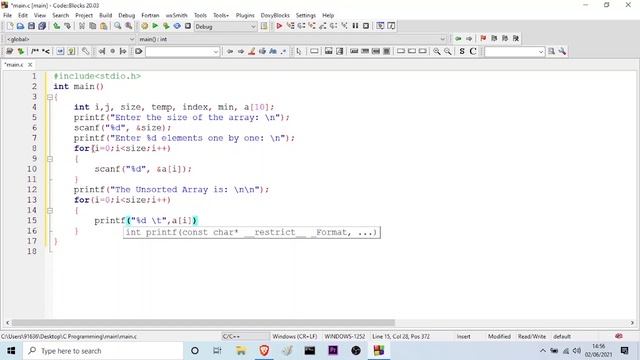Open the Edit menu
The width and height of the screenshot is (640, 360).
click(23, 15)
